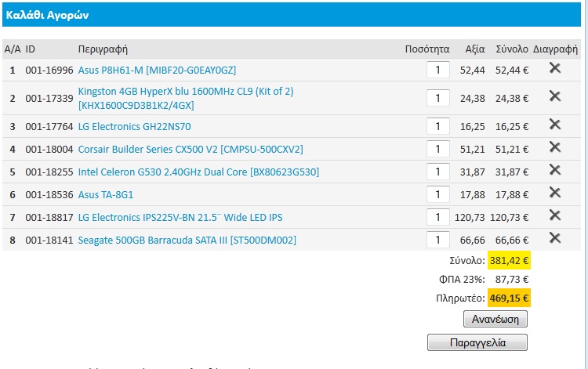
Task: Click the Περιγραφή column header
Action: (x=103, y=49)
